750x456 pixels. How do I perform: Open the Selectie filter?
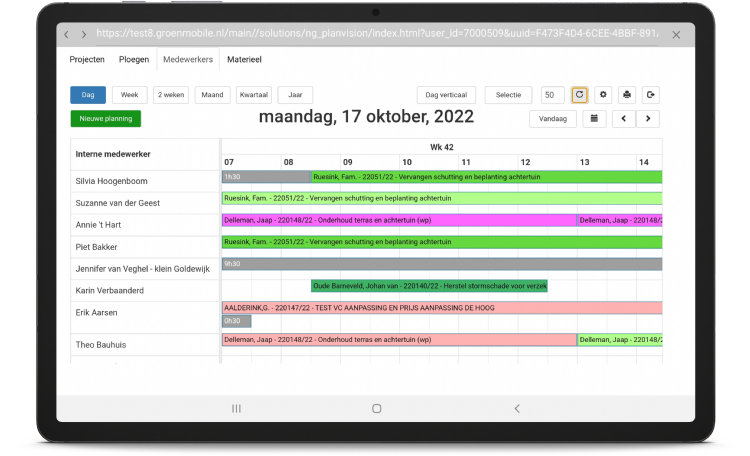click(508, 95)
